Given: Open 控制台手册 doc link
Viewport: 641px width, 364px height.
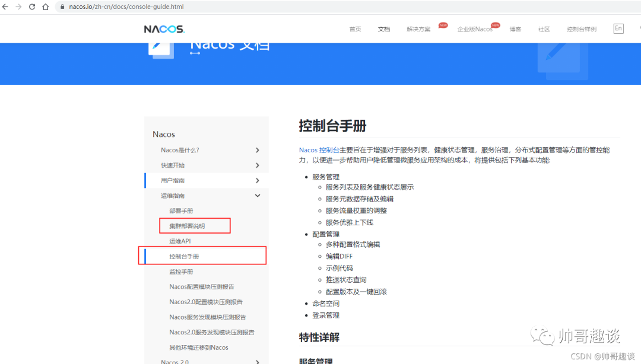Looking at the screenshot, I should pyautogui.click(x=184, y=257).
